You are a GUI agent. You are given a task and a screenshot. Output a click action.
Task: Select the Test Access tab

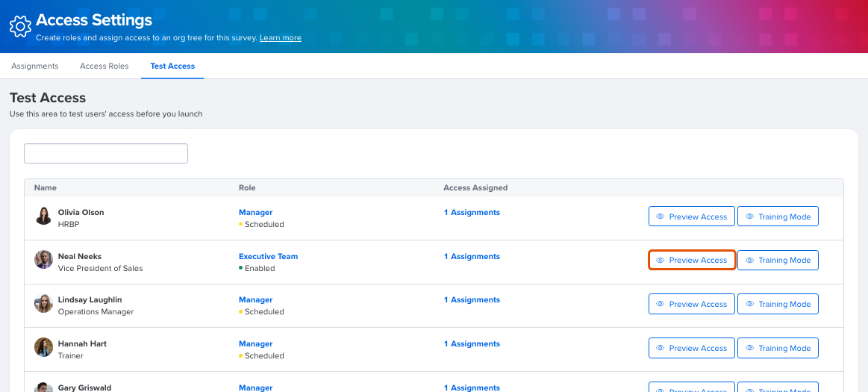pyautogui.click(x=172, y=66)
